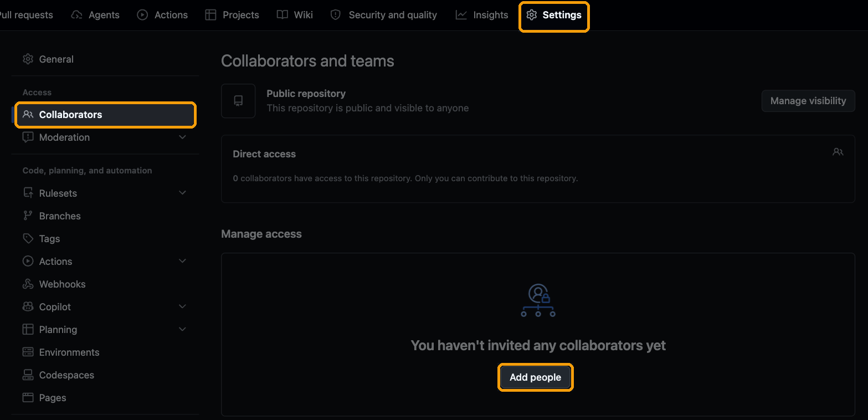Click the Collaborators people icon in sidebar
Screen dimensions: 868x420
pos(28,115)
